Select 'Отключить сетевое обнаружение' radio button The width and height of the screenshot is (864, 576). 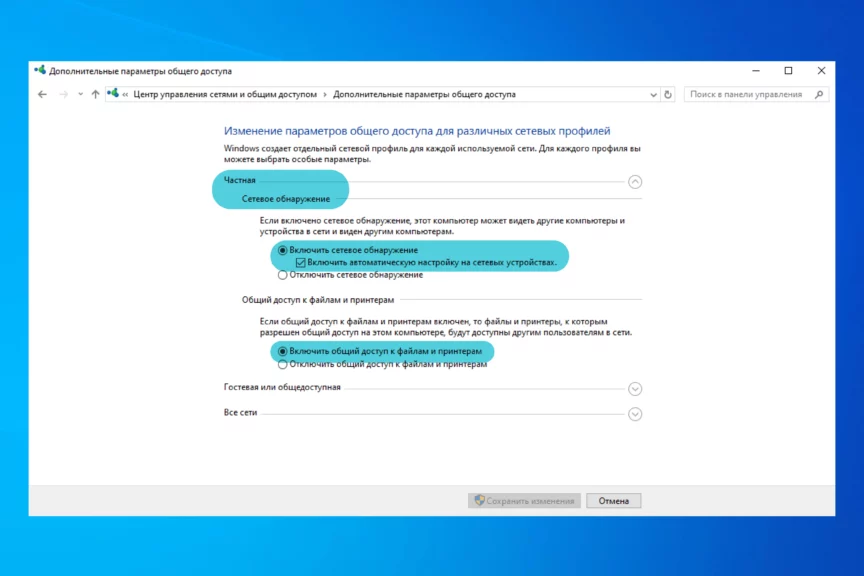click(283, 275)
